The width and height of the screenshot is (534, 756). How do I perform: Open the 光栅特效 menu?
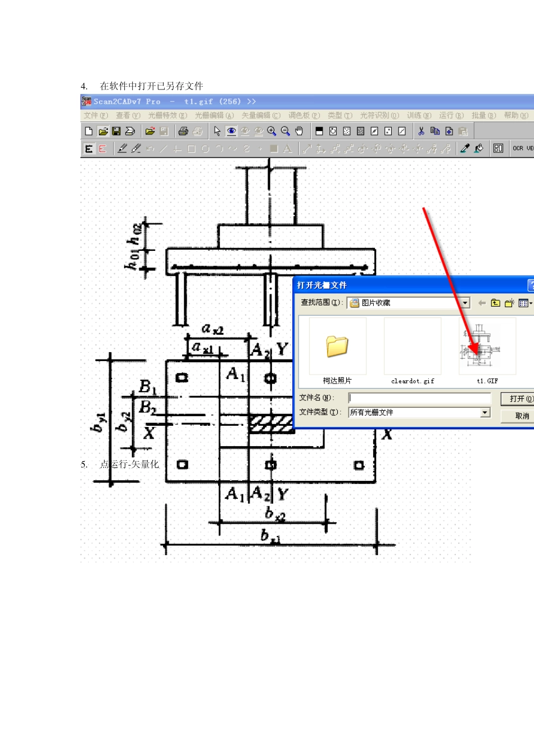point(168,115)
